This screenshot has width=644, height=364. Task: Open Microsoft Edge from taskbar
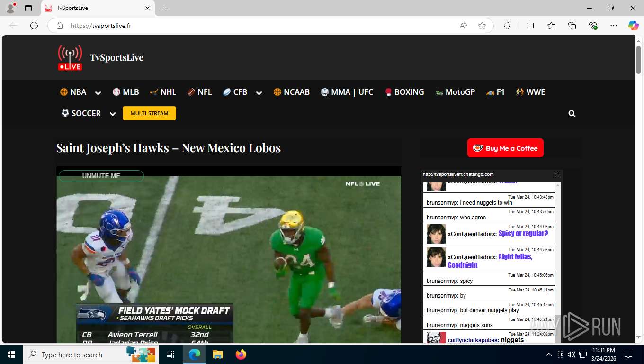click(x=195, y=355)
